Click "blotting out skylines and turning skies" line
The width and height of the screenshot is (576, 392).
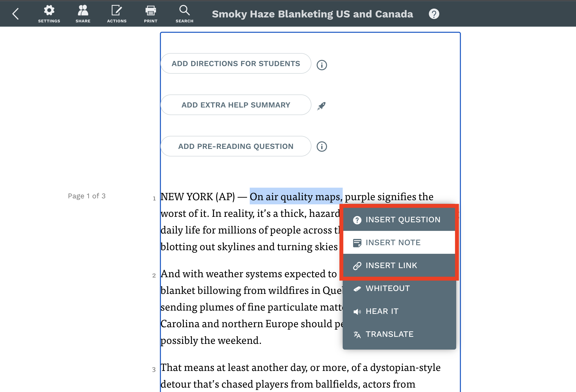pos(249,246)
